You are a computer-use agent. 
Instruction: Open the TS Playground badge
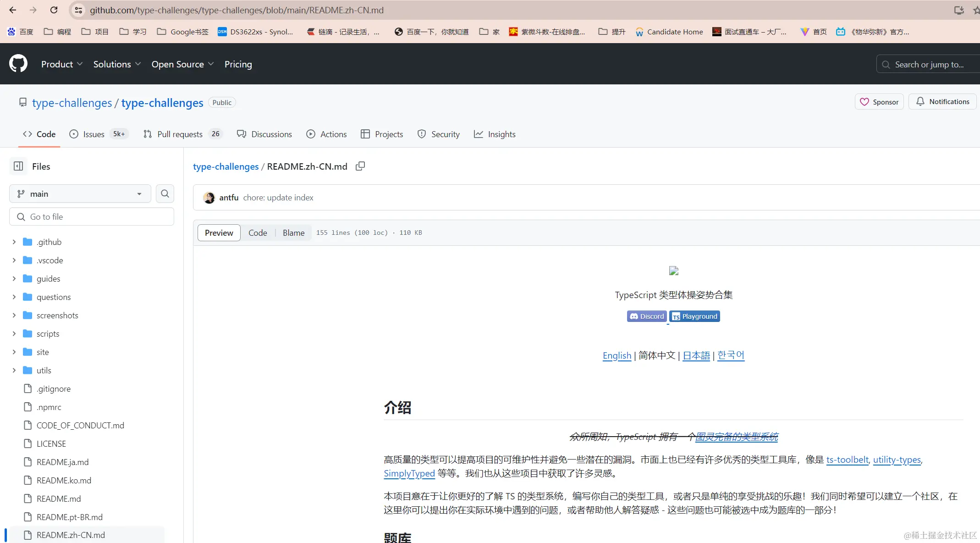pyautogui.click(x=695, y=316)
